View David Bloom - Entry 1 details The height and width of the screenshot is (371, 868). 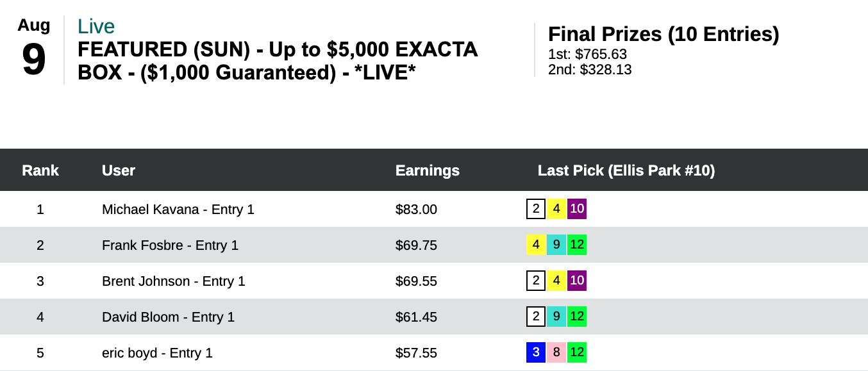[168, 317]
